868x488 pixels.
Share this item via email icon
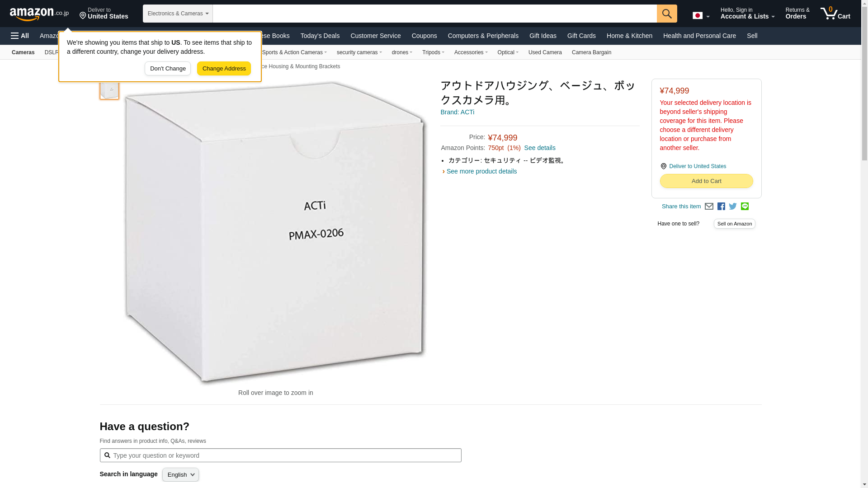(x=709, y=206)
